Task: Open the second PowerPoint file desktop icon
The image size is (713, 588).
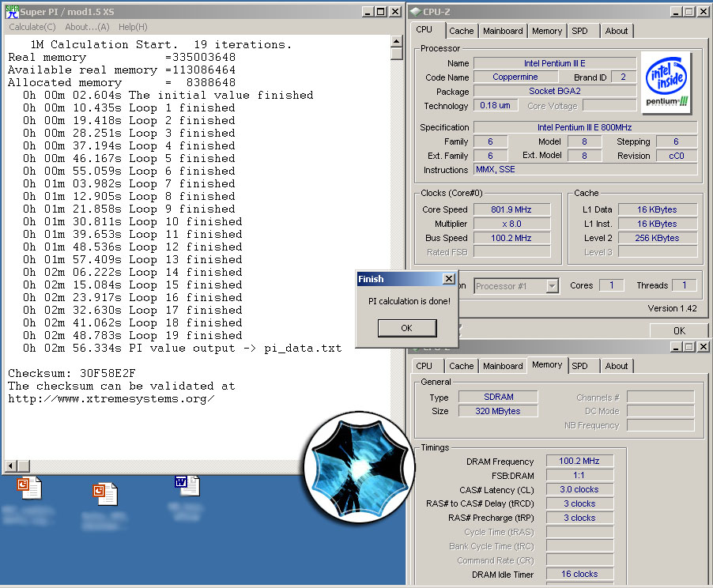Action: 104,494
